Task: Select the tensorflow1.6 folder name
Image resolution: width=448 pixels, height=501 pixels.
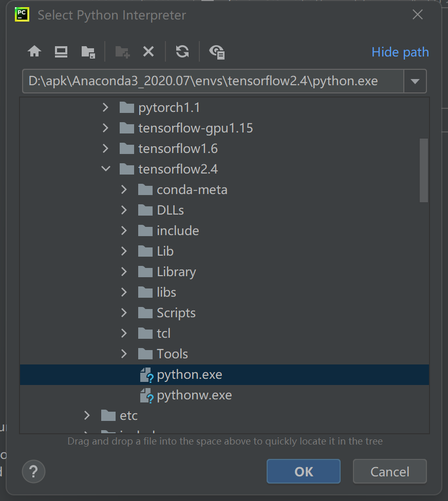Action: point(178,148)
